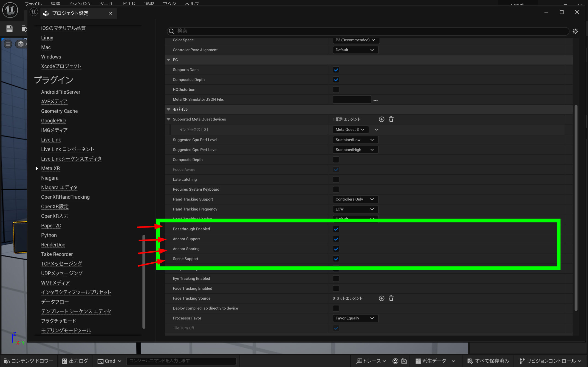Delete Supported Meta Quest devices array elements
This screenshot has height=367, width=588.
[x=391, y=119]
